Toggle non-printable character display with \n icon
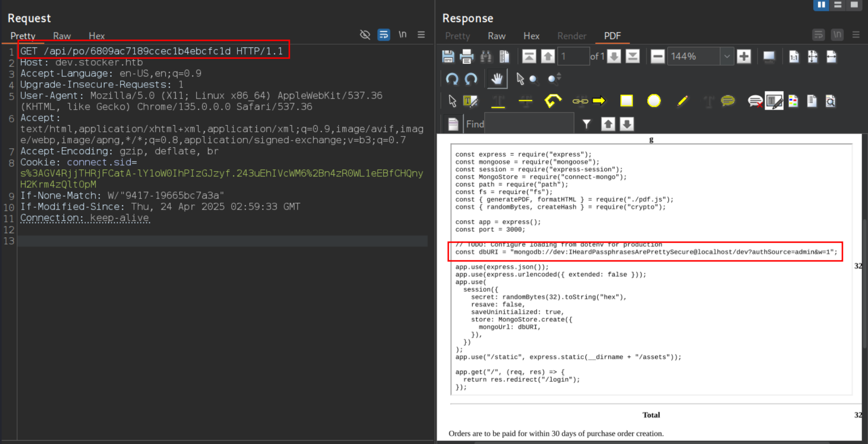 403,34
